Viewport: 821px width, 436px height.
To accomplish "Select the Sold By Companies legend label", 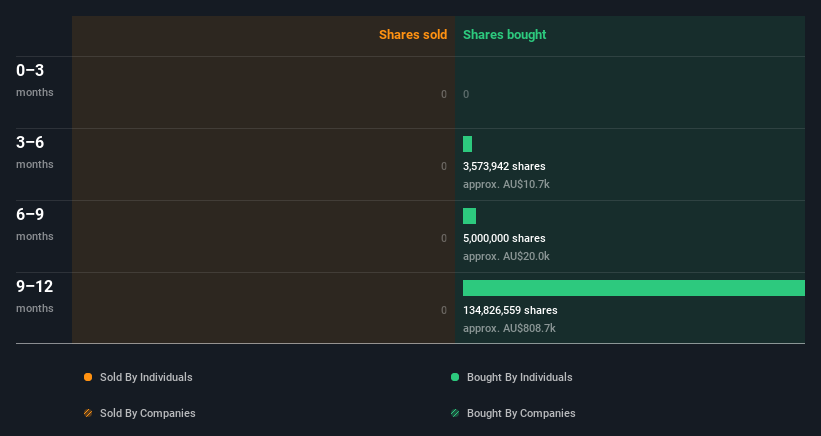I will (148, 413).
